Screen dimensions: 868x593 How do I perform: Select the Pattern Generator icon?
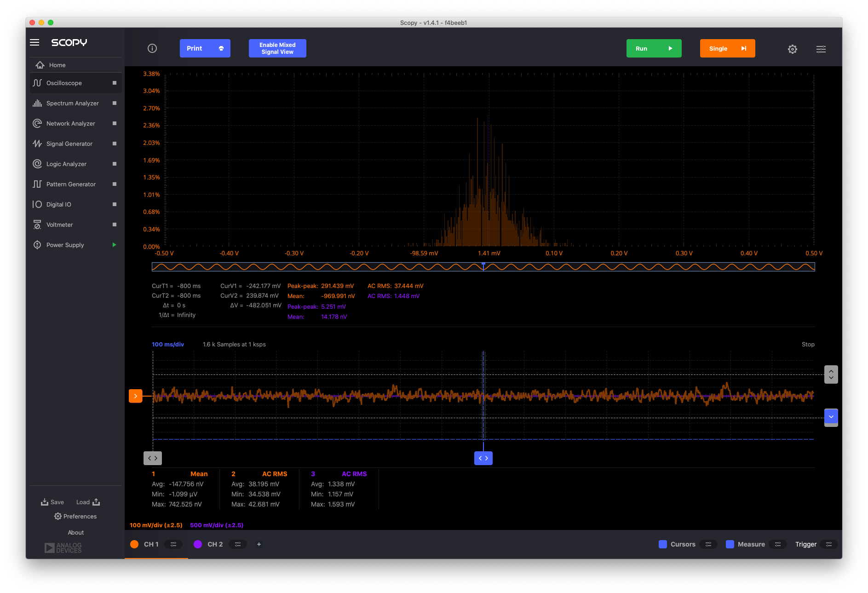(37, 184)
